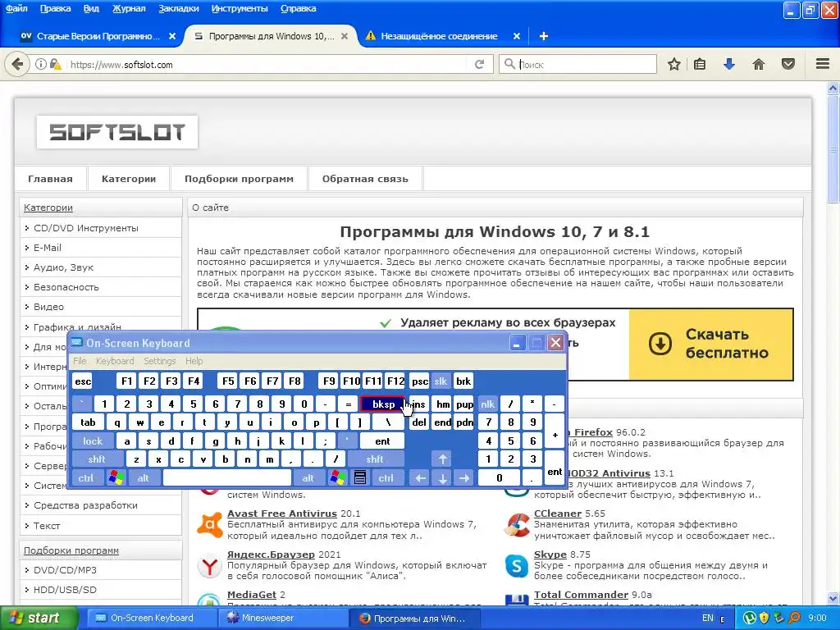Switch to Minesweeper in the taskbar
840x630 pixels.
click(283, 618)
